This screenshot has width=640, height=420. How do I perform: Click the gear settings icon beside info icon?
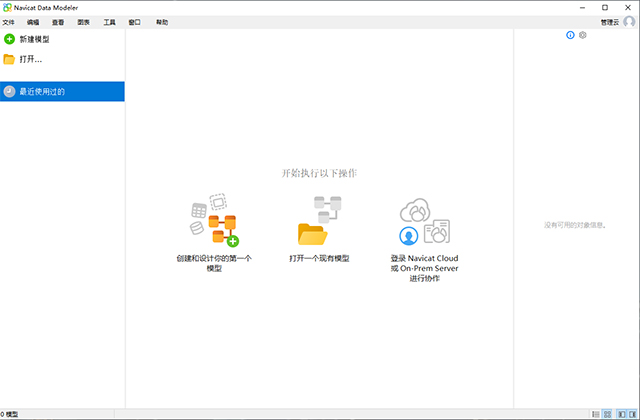583,35
